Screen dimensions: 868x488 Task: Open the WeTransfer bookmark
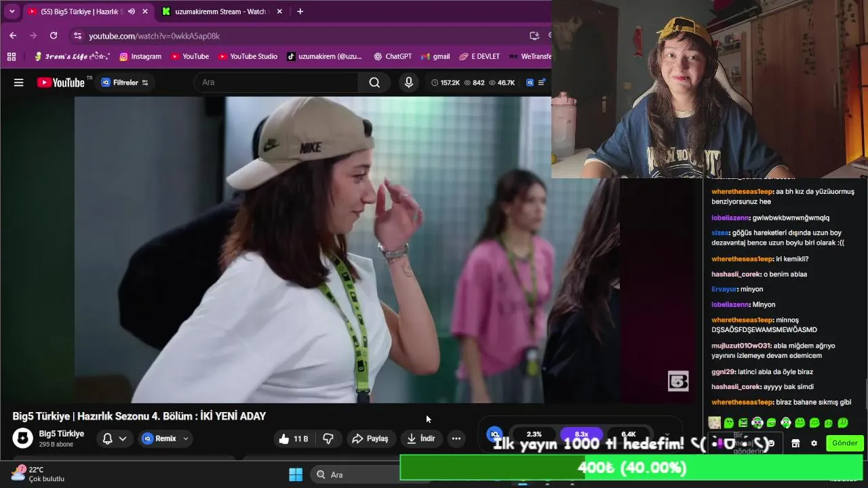530,56
